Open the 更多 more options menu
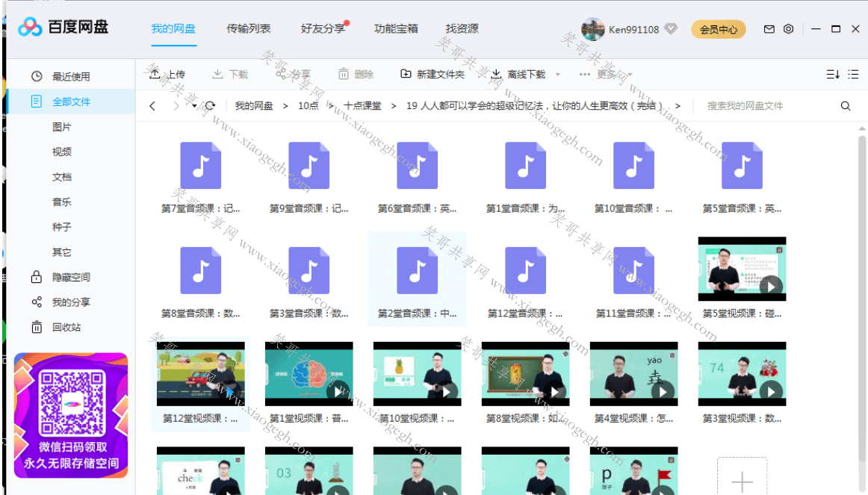This screenshot has width=868, height=495. click(605, 74)
